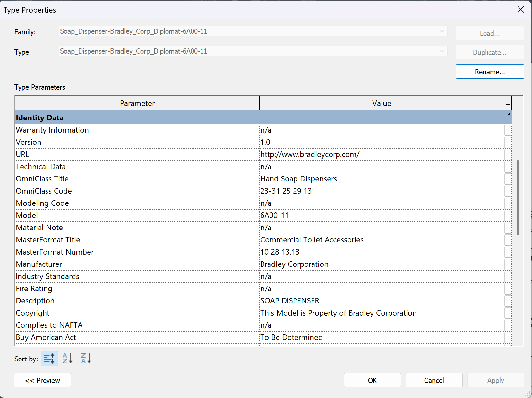Select the Modeling Code parameter name
Image resolution: width=532 pixels, height=398 pixels.
tap(137, 203)
